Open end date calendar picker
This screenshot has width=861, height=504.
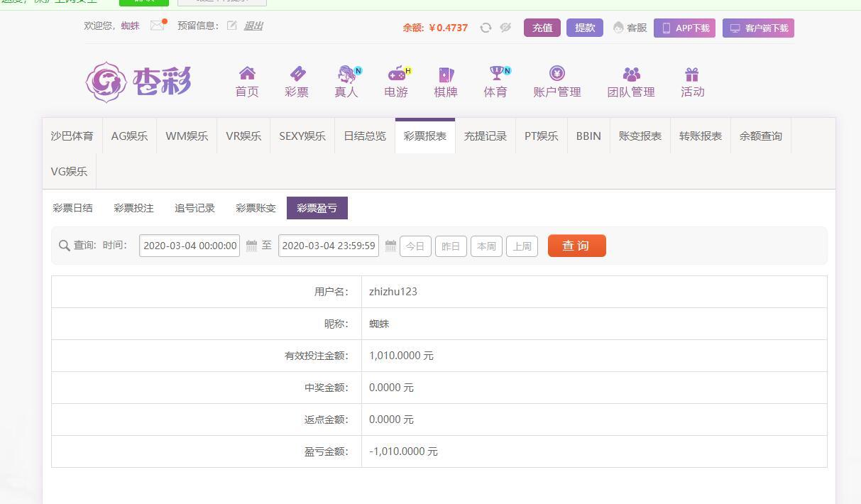tap(390, 246)
